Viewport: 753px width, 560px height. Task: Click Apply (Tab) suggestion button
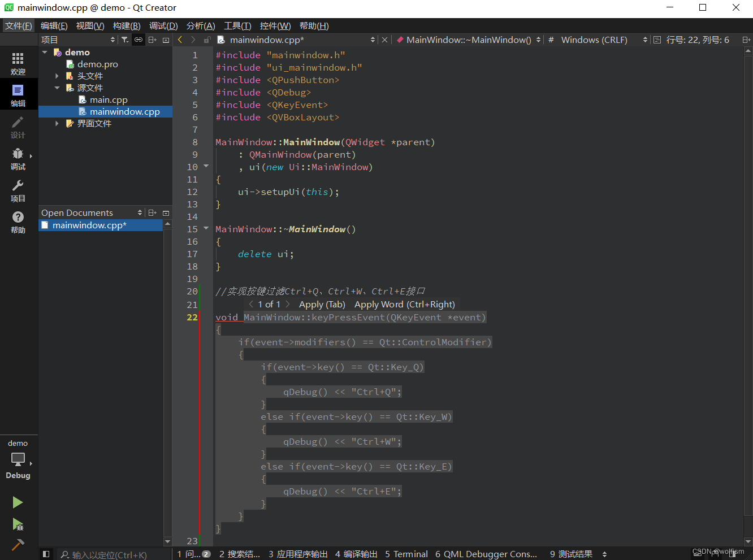322,304
